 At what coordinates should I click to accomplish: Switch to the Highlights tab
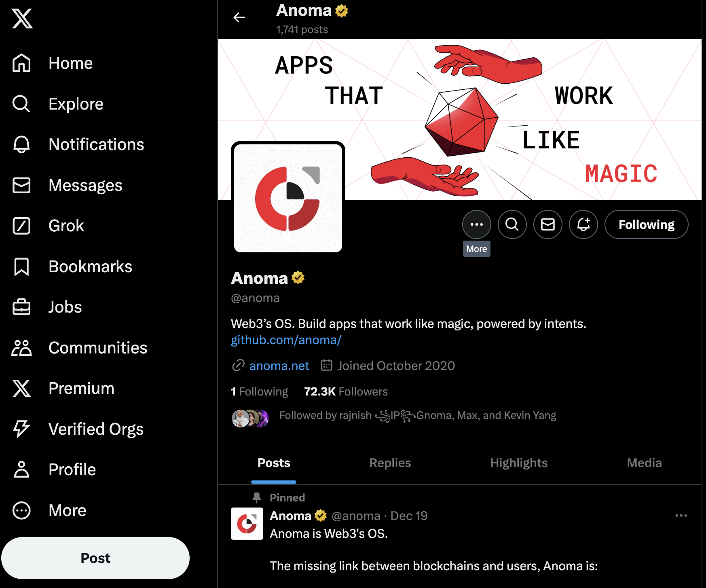tap(519, 463)
